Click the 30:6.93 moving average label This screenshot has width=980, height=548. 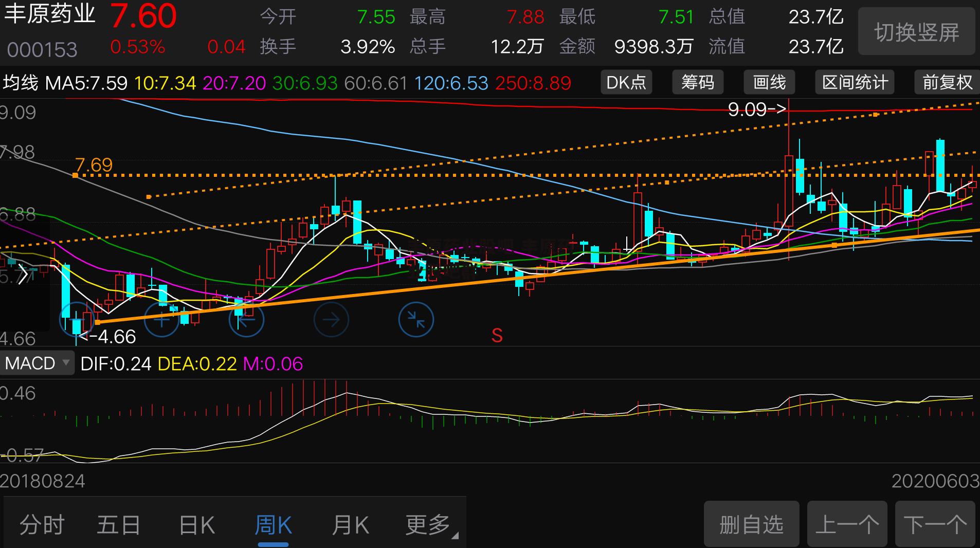305,83
